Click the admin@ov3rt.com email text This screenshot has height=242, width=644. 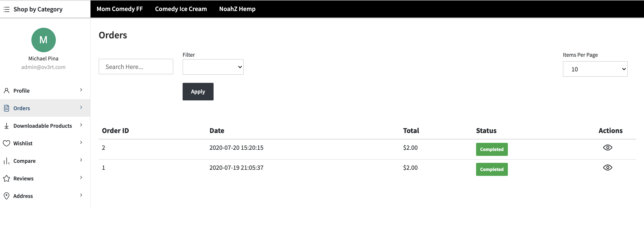click(x=43, y=67)
